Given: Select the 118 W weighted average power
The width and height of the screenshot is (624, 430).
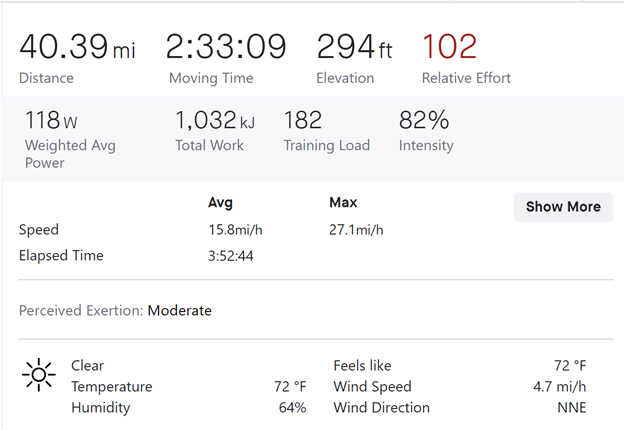Looking at the screenshot, I should pyautogui.click(x=51, y=121).
